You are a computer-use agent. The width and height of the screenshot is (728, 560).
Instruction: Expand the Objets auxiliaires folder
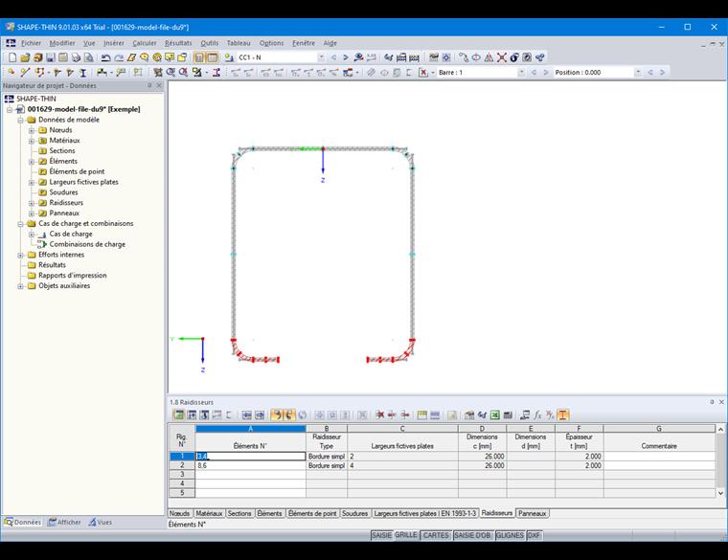pyautogui.click(x=20, y=286)
